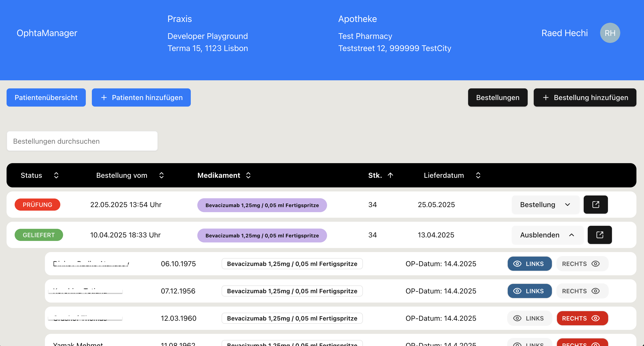Open the Patientenübersicht tab
Image resolution: width=644 pixels, height=346 pixels.
[x=46, y=97]
